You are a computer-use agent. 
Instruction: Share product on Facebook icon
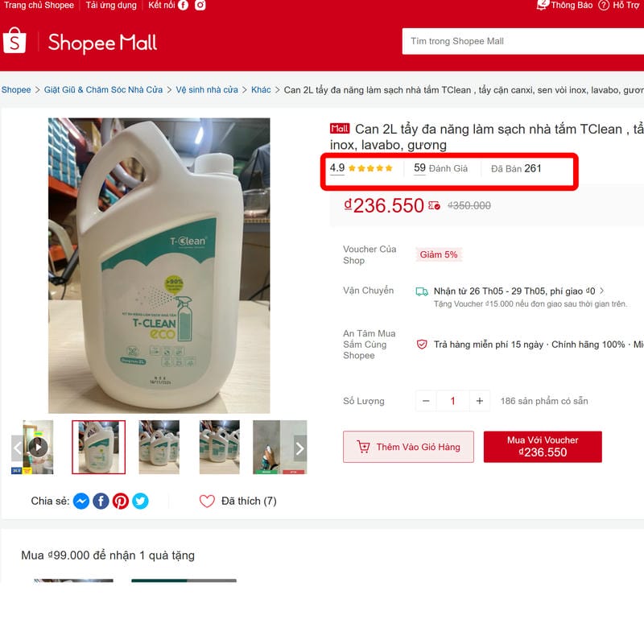point(101,501)
